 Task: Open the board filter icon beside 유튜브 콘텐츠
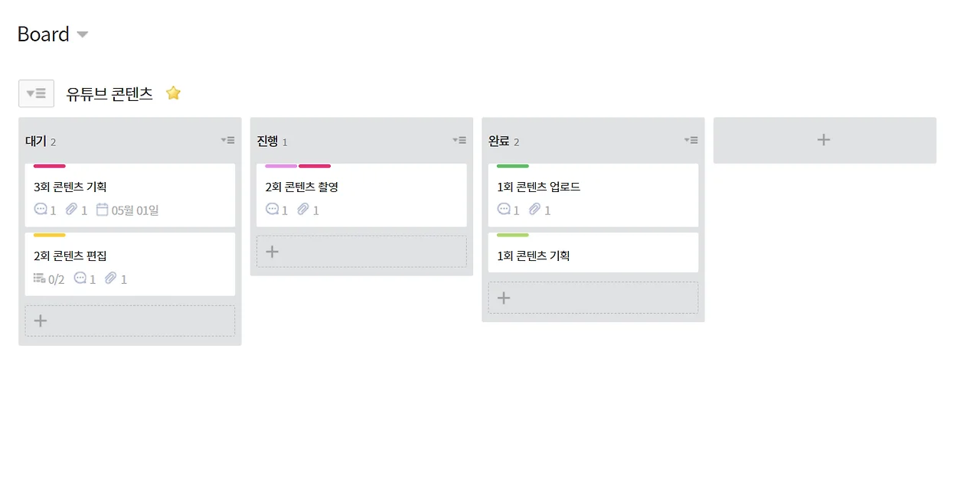pos(36,93)
